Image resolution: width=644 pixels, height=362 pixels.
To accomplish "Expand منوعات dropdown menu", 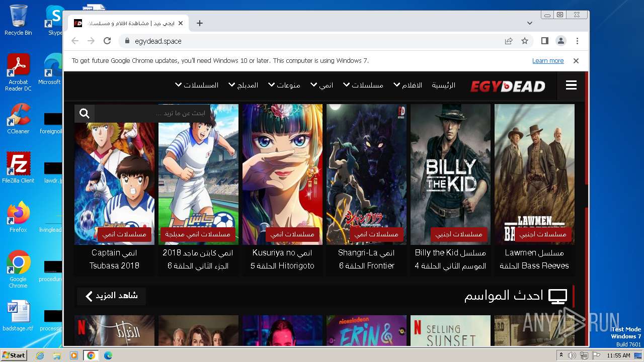I will point(284,85).
